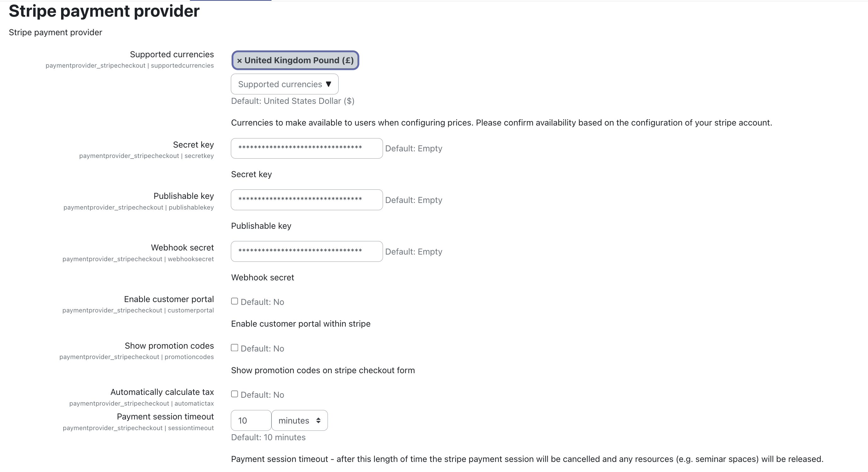Click the Enable customer portal label
This screenshot has height=472, width=868.
169,299
